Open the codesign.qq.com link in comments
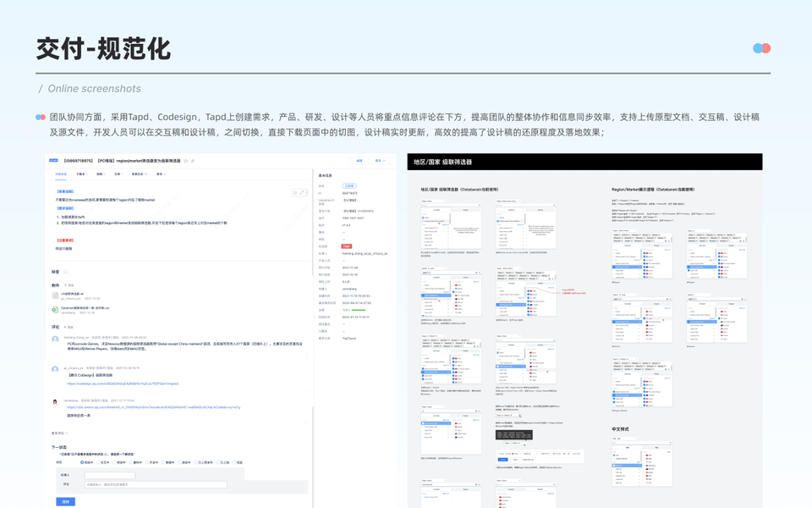Viewport: 812px width, 508px height. pyautogui.click(x=123, y=384)
